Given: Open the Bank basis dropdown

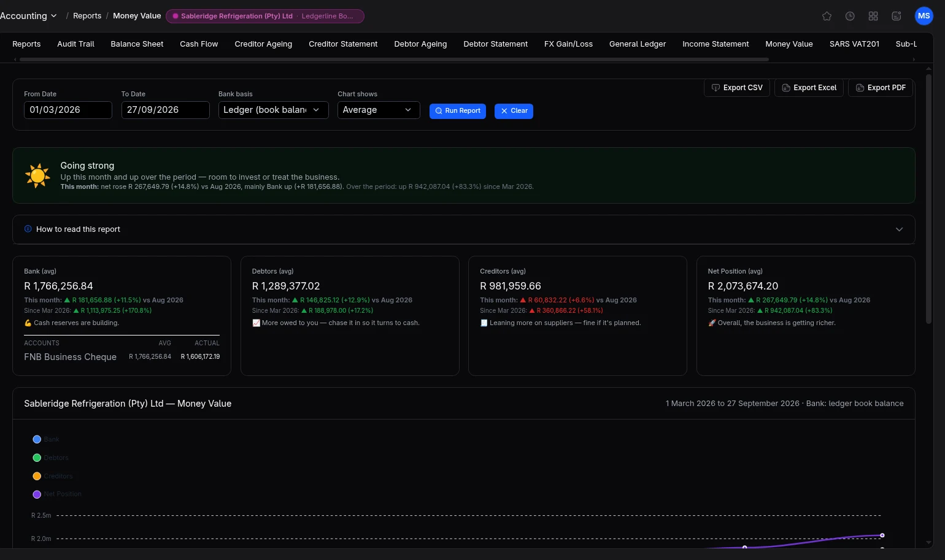Looking at the screenshot, I should 273,110.
